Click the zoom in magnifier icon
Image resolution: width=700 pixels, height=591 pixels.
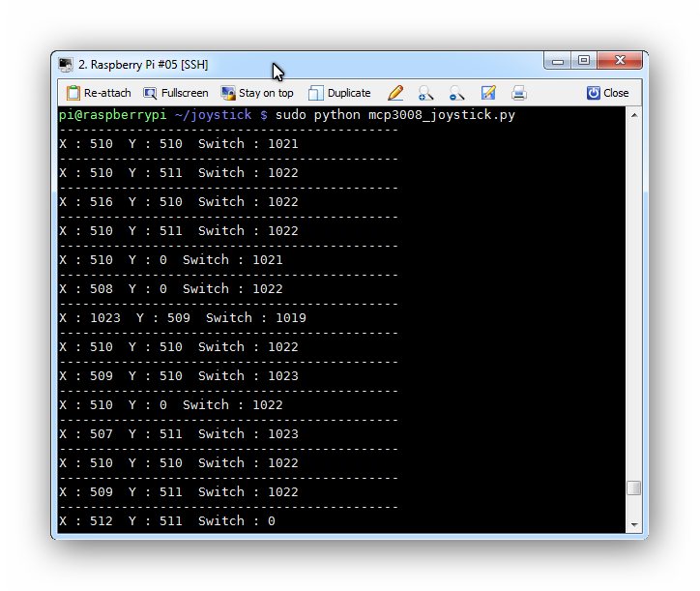click(425, 93)
